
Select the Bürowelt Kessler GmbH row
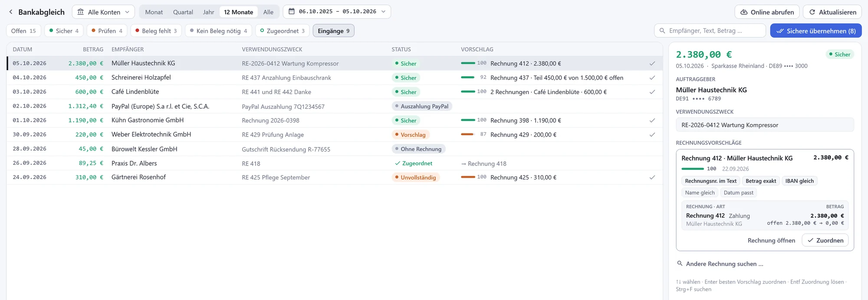pos(334,149)
